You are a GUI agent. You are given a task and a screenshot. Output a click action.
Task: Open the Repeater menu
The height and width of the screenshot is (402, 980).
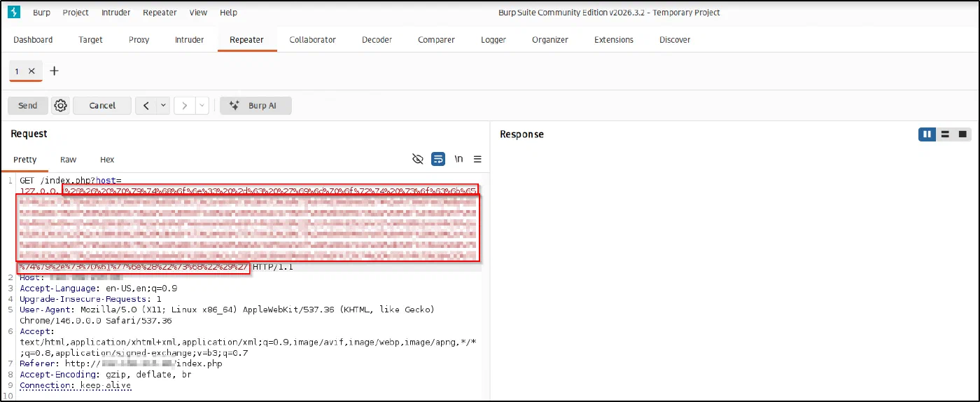[x=160, y=13]
